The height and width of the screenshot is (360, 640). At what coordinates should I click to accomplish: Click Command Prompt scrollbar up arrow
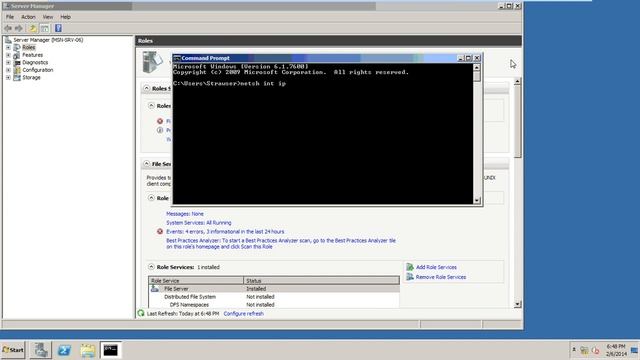point(477,67)
